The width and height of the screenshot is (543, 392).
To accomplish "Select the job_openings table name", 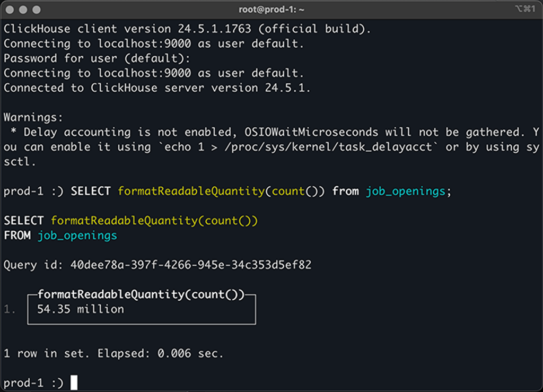I will tap(77, 235).
